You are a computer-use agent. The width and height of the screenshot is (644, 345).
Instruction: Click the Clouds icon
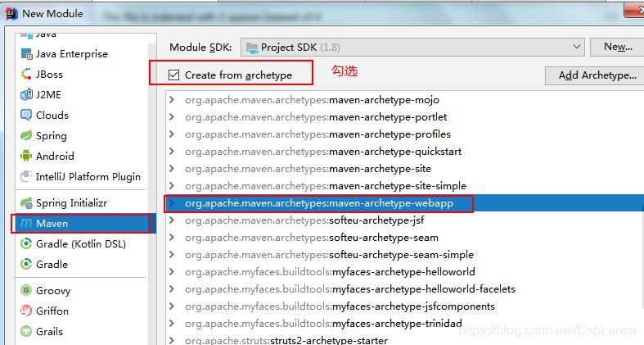pos(26,116)
